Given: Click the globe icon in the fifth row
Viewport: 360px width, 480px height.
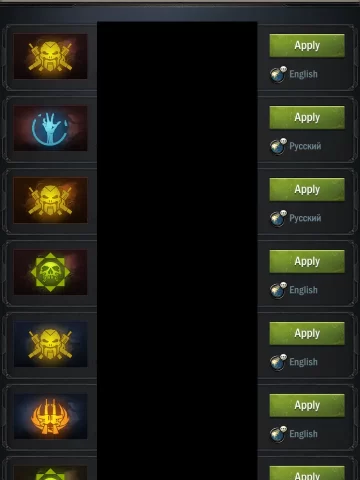Looking at the screenshot, I should [278, 362].
